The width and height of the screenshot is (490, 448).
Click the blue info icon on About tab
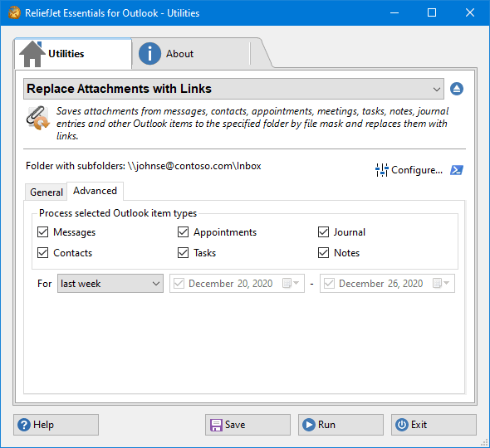pyautogui.click(x=149, y=54)
